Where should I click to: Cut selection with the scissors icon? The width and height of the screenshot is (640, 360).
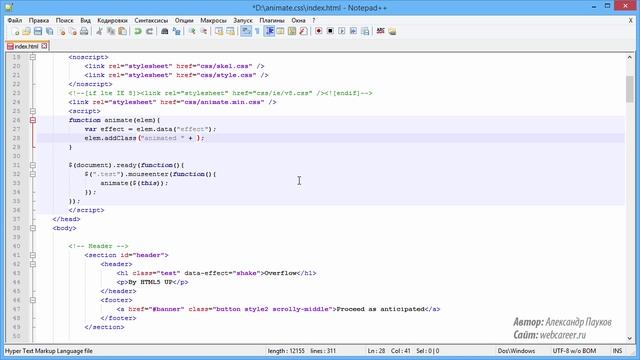99,31
